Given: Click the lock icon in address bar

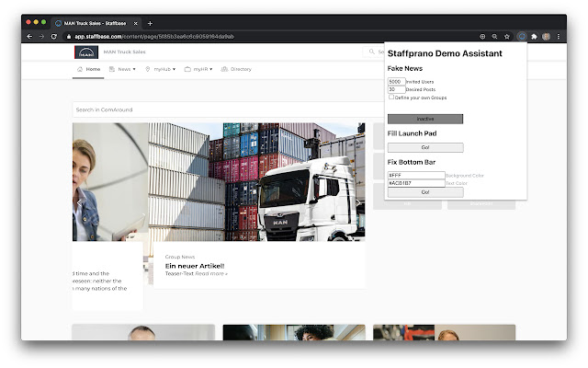Looking at the screenshot, I should point(69,37).
